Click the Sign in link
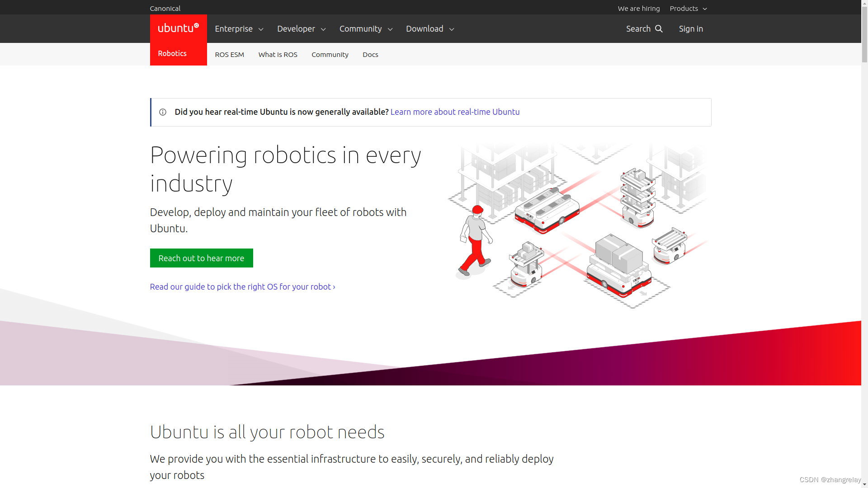 691,29
